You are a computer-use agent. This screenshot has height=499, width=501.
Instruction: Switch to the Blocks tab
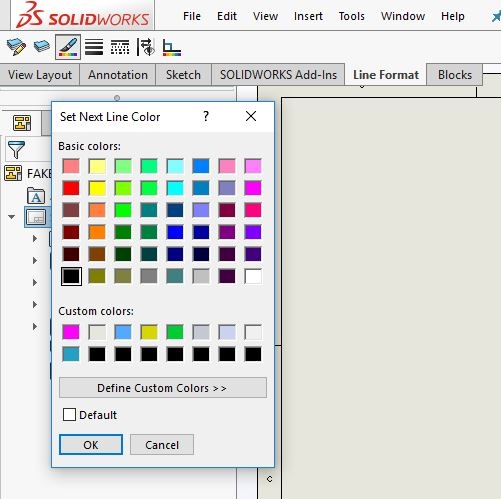pyautogui.click(x=455, y=75)
